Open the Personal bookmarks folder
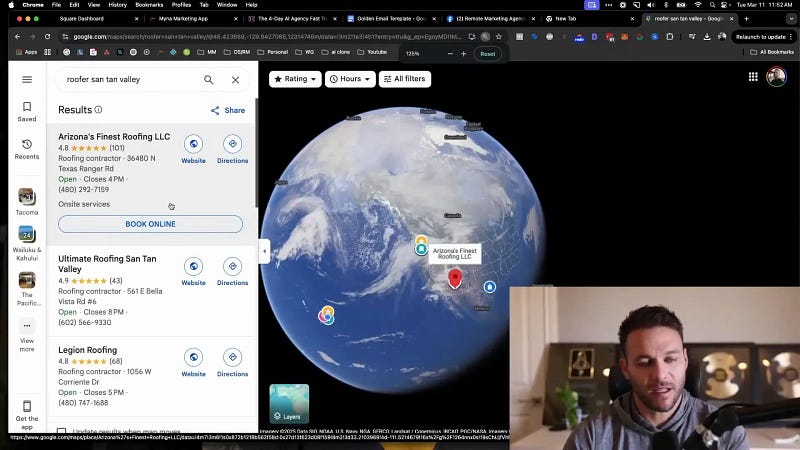 point(273,52)
